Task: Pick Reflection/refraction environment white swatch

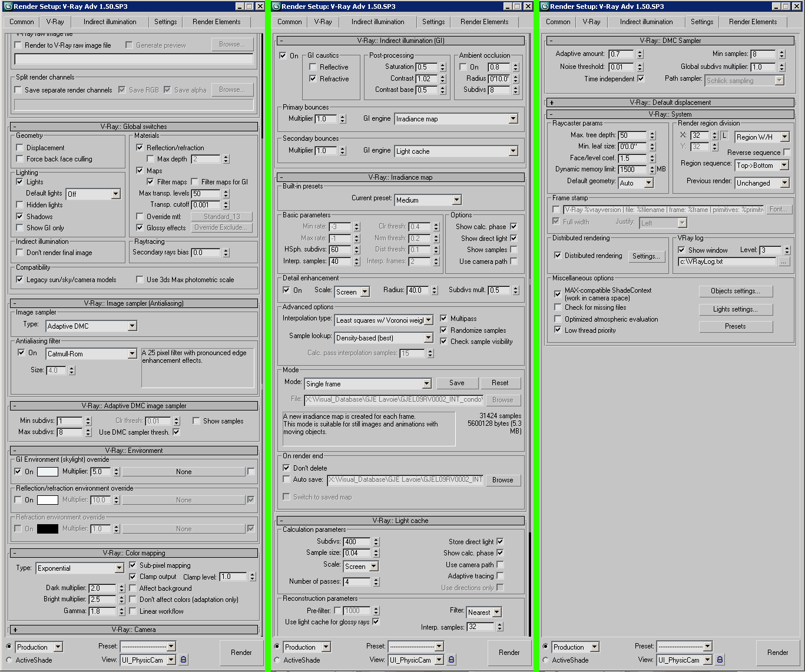Action: tap(48, 500)
